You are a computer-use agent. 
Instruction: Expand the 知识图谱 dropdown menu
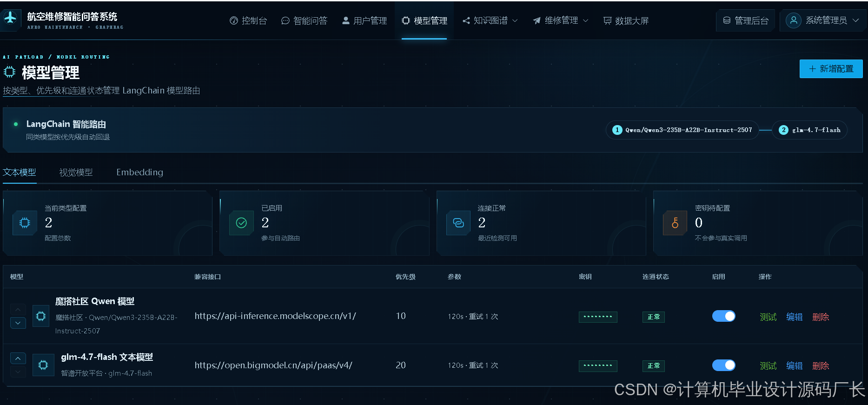pos(490,20)
